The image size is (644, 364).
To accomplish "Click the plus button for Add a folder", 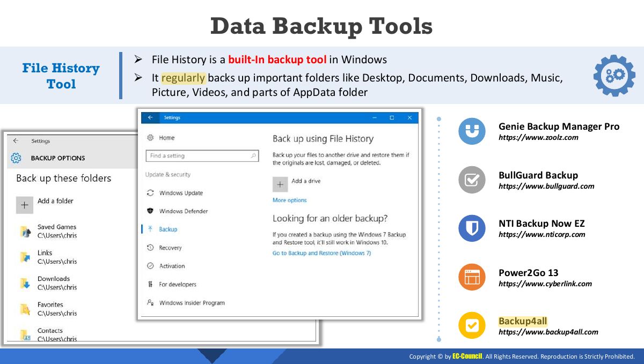I will tap(24, 205).
